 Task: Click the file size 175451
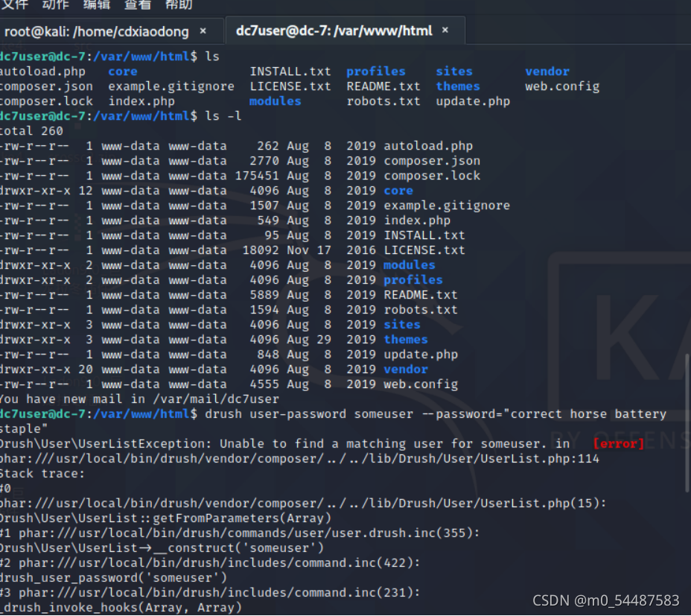tap(257, 176)
